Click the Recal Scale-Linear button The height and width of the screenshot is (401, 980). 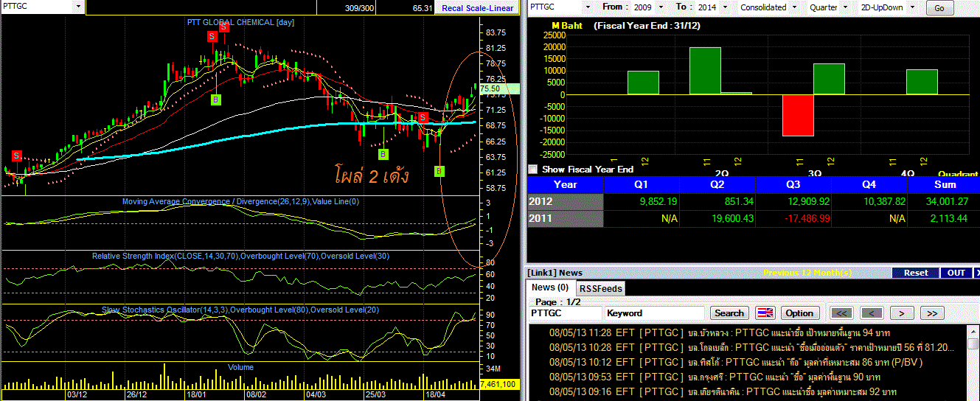coord(477,8)
